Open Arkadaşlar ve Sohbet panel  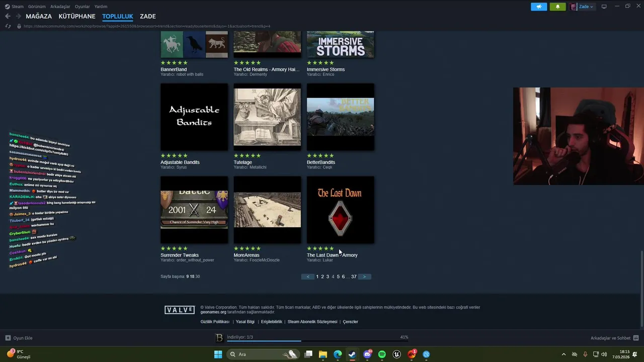click(x=614, y=338)
